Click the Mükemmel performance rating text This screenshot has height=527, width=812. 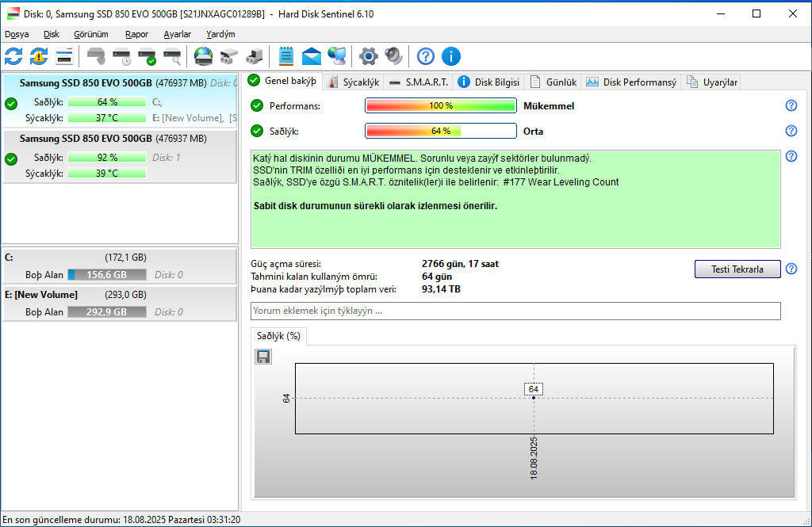549,106
